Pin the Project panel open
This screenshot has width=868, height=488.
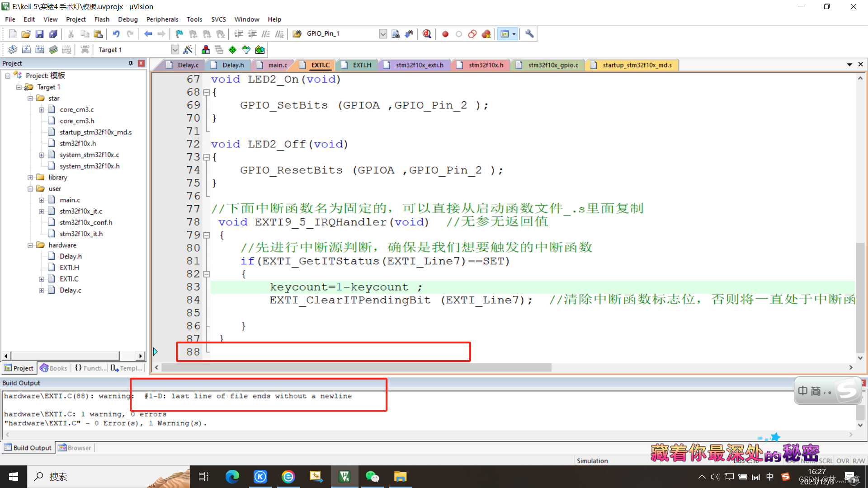131,63
